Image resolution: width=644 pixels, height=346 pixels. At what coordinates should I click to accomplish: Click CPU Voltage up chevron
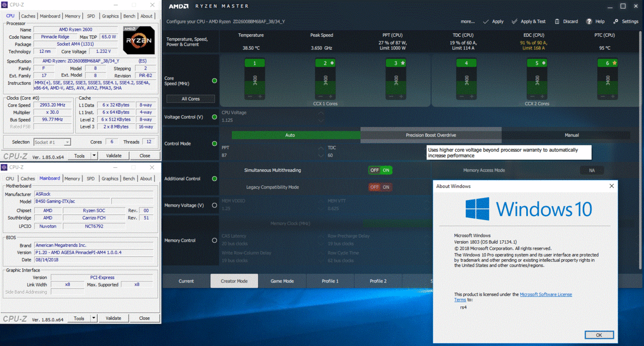click(320, 113)
